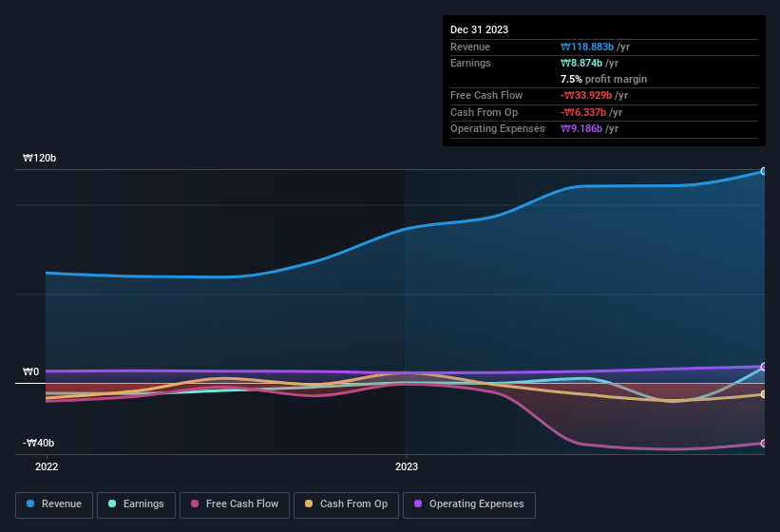Click the Dec 31 2023 tooltip date

click(x=479, y=29)
